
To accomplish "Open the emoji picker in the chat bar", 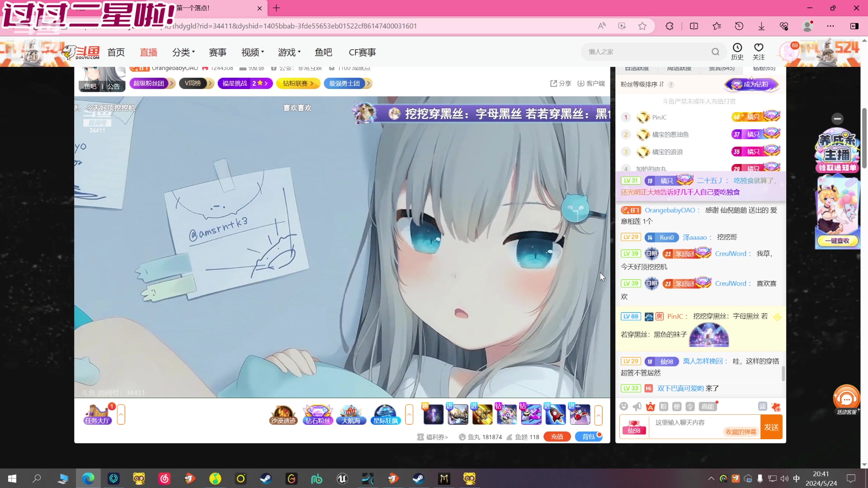I will point(624,406).
